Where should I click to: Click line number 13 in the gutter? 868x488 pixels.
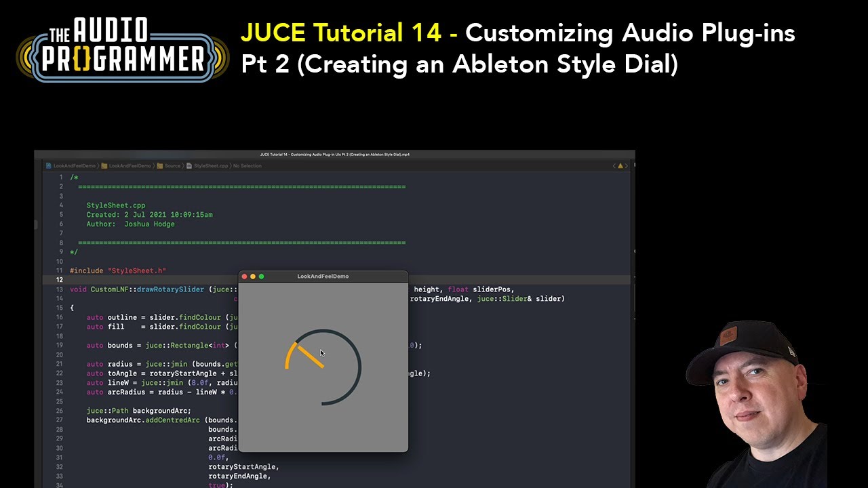[x=60, y=289]
